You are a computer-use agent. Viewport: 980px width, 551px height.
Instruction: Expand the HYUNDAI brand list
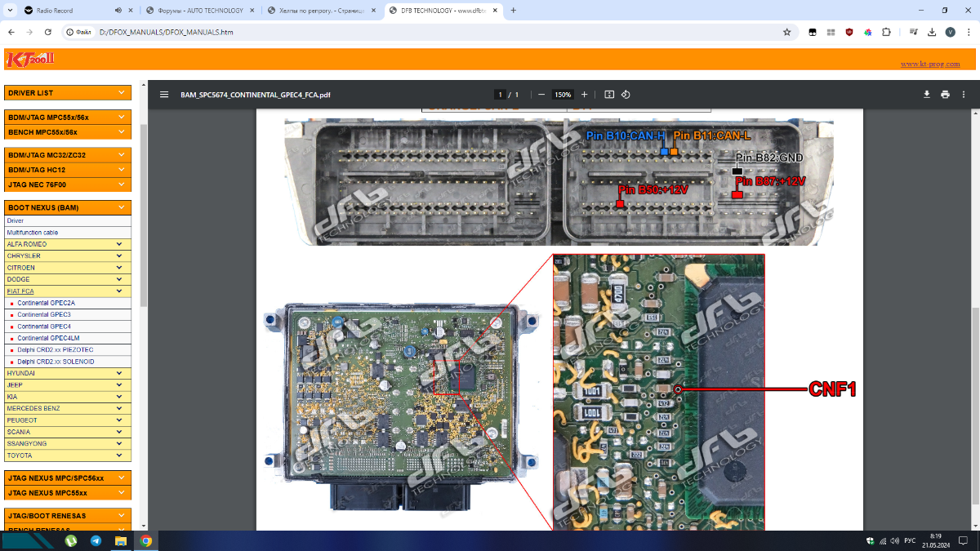point(68,373)
